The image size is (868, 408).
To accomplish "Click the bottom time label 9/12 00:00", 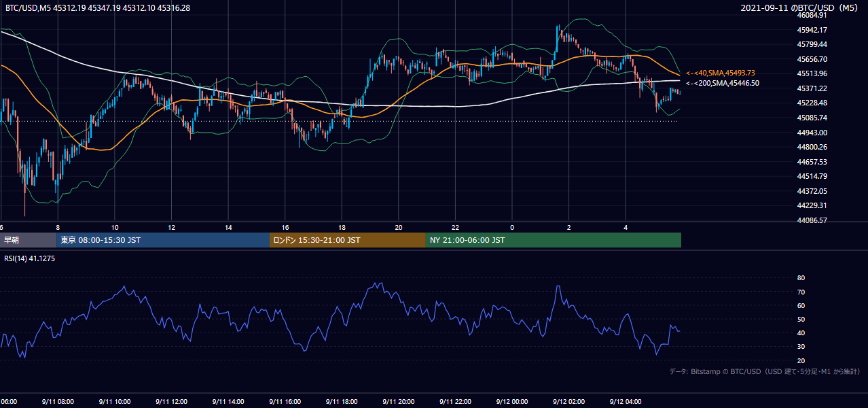I will [x=512, y=402].
